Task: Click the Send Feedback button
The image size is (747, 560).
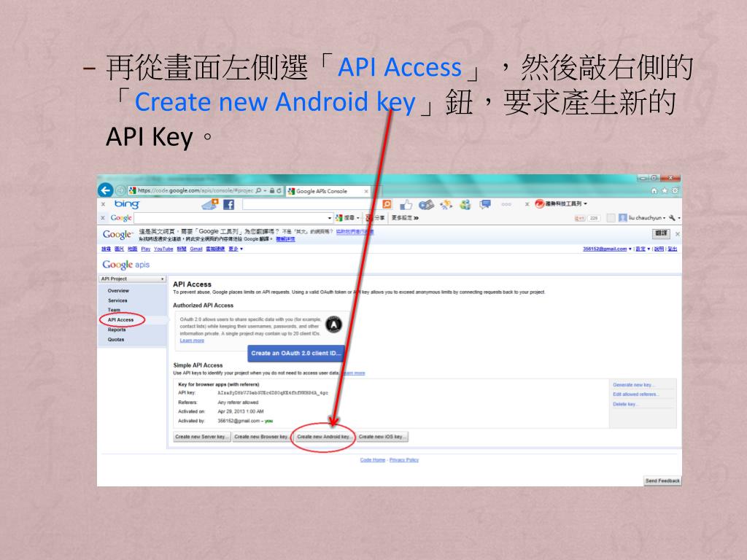Action: point(662,481)
